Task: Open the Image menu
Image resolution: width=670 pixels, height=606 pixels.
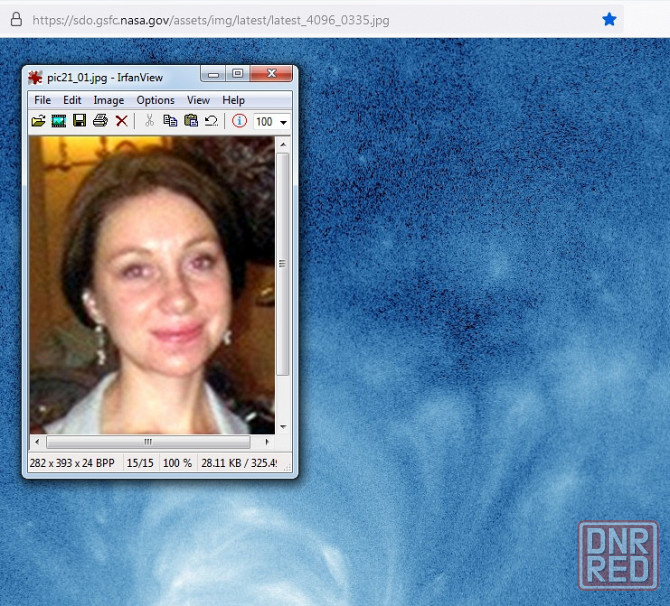Action: (108, 100)
